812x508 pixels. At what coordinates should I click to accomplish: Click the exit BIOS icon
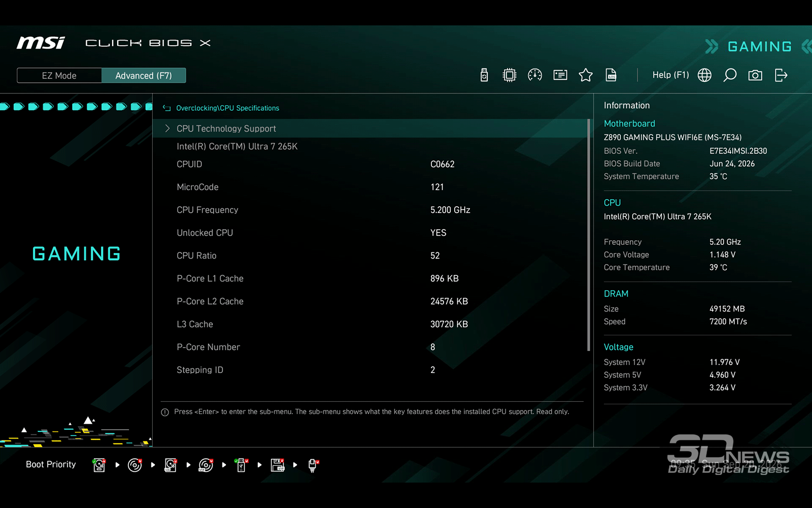pos(781,75)
